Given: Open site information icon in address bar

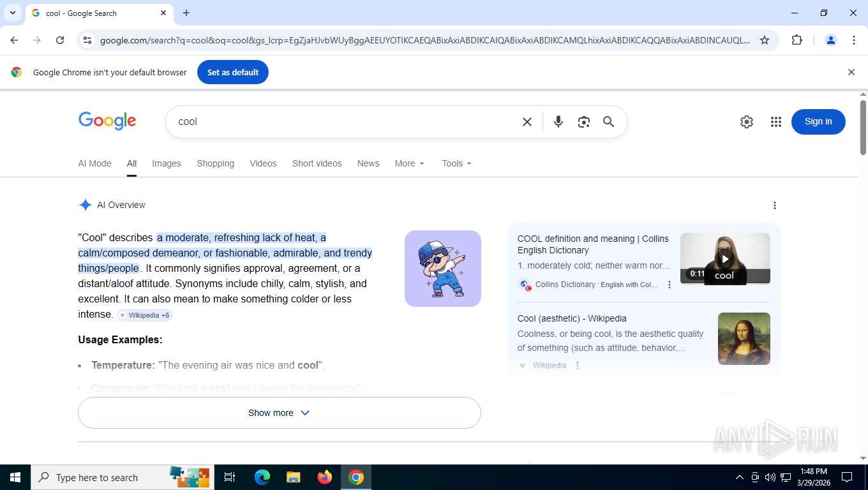Looking at the screenshot, I should [x=87, y=40].
